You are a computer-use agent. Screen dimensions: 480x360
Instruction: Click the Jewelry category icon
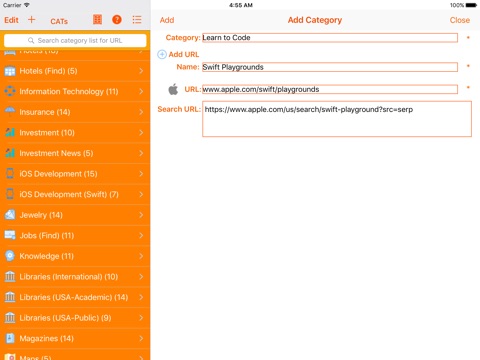(10, 215)
